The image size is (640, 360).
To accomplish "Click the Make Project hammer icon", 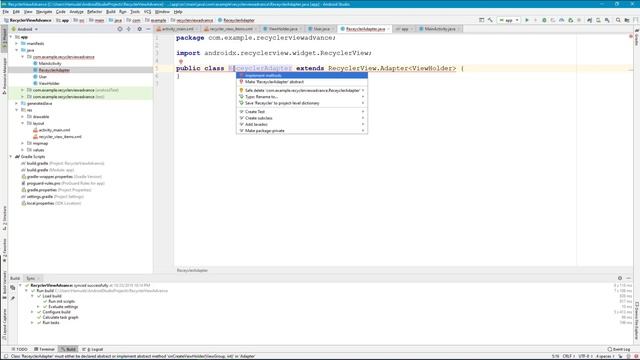I will [x=490, y=20].
